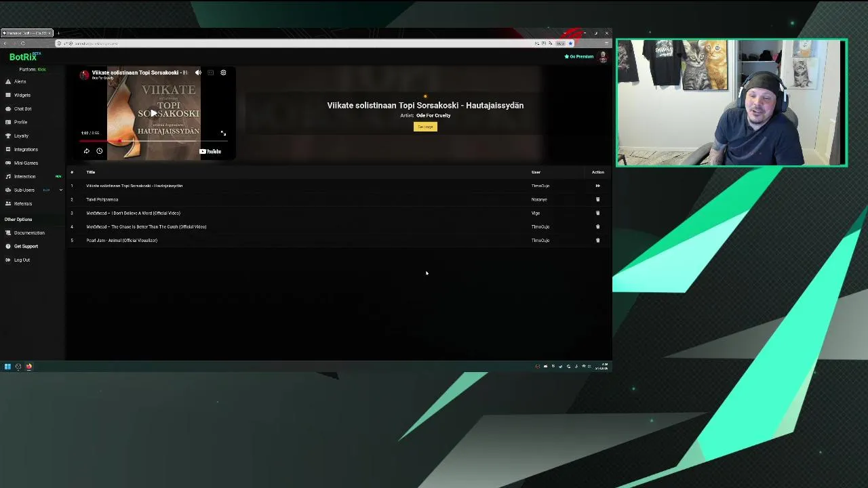Screen dimensions: 868x488
Task: Open the red browser icon in taskbar
Action: [x=29, y=367]
